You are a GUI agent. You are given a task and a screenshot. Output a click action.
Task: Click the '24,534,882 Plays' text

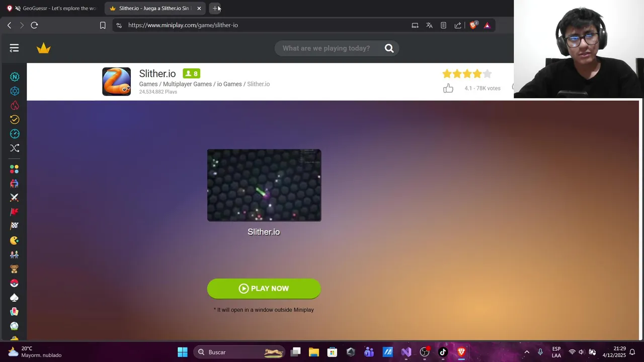tap(158, 92)
